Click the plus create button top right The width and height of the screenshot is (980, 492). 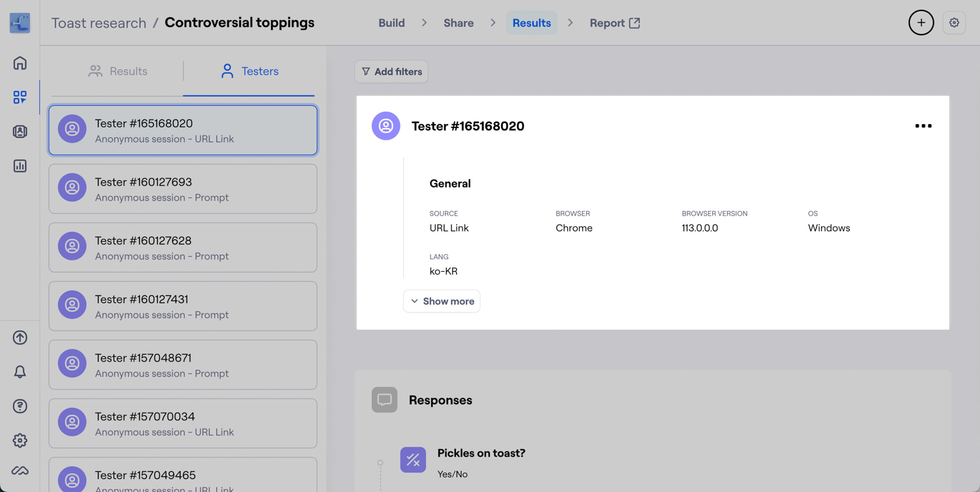[x=921, y=23]
